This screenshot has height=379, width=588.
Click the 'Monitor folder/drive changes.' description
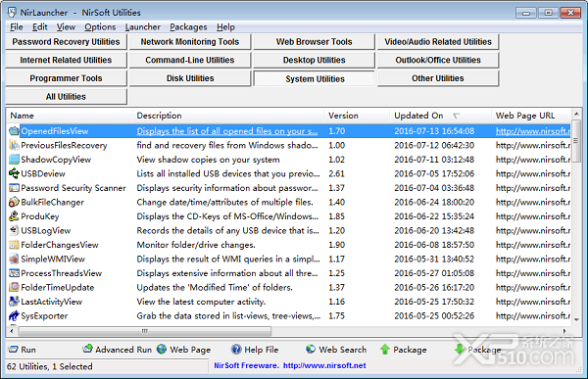[196, 245]
